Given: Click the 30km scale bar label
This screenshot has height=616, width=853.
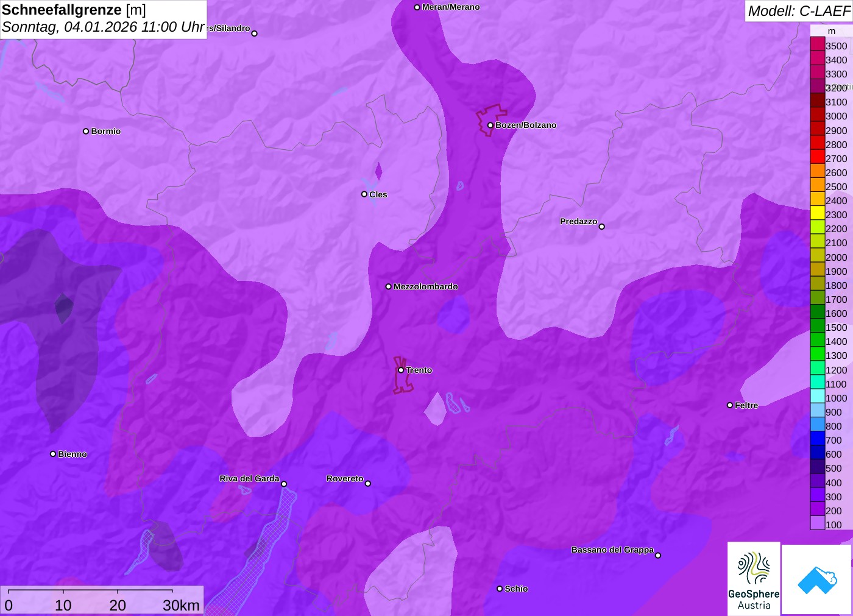Looking at the screenshot, I should click(181, 605).
